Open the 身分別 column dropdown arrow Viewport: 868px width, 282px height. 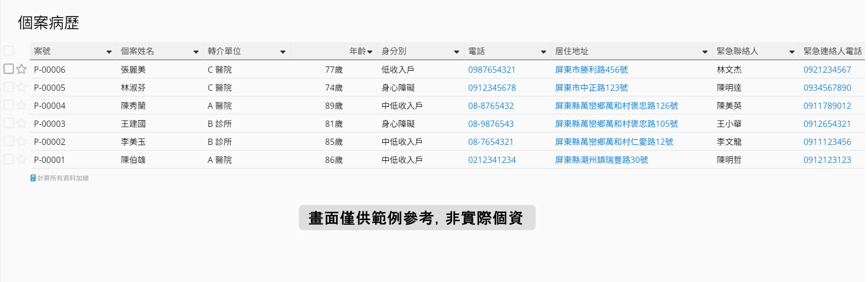point(456,52)
